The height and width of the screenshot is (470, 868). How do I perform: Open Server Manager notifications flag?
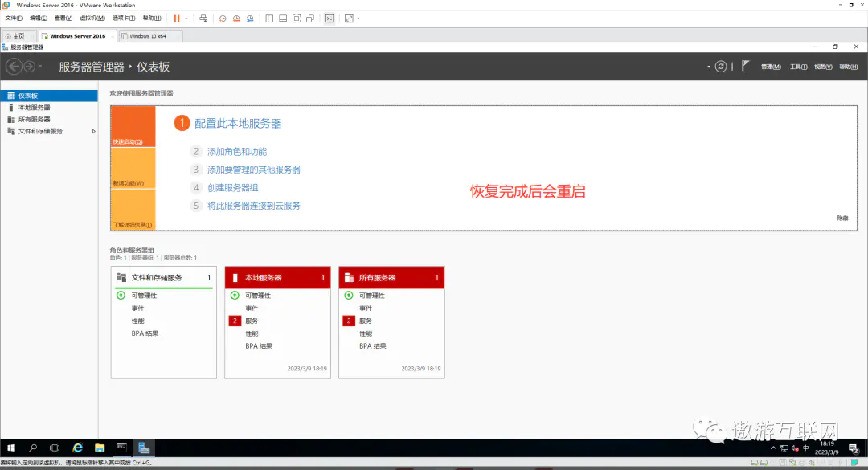click(x=743, y=67)
